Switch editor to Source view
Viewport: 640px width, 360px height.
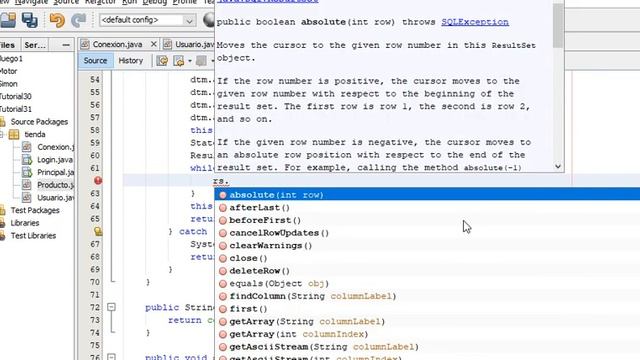(95, 60)
